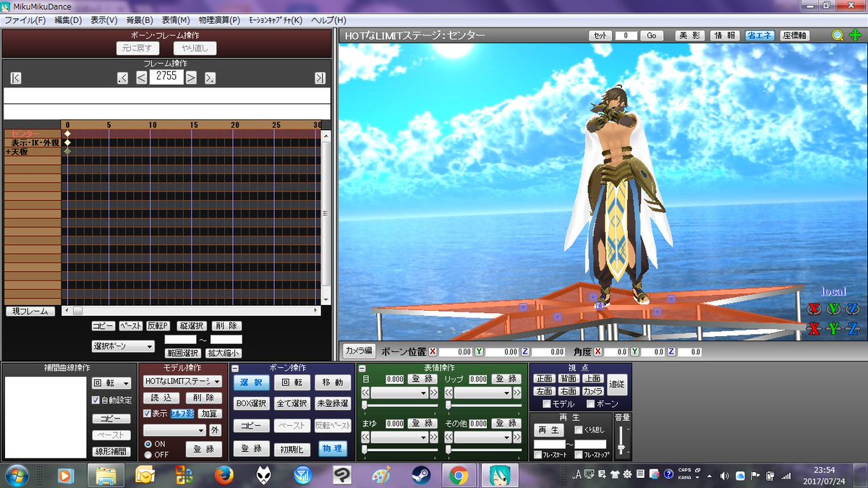Select the ON radio button
The image size is (868, 488).
[148, 444]
